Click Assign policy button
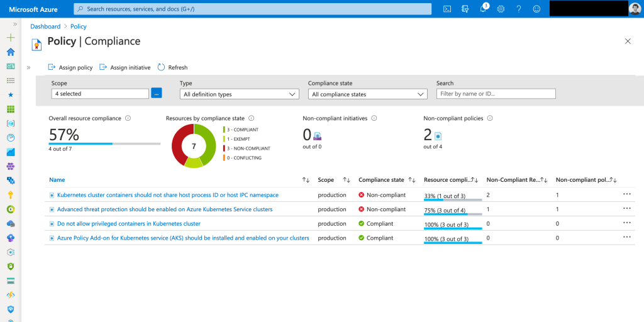Image resolution: width=644 pixels, height=322 pixels. (x=70, y=67)
